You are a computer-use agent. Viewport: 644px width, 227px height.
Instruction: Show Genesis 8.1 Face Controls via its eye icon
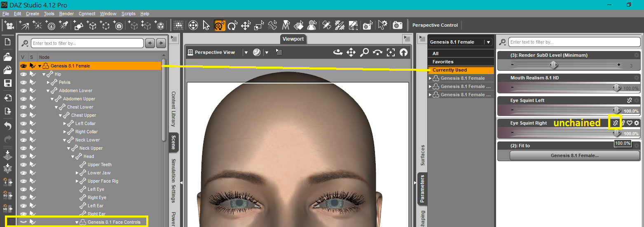(x=23, y=222)
